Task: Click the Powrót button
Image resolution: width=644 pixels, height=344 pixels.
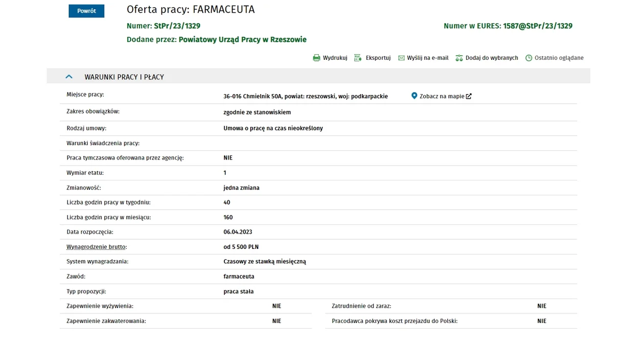Action: click(86, 11)
